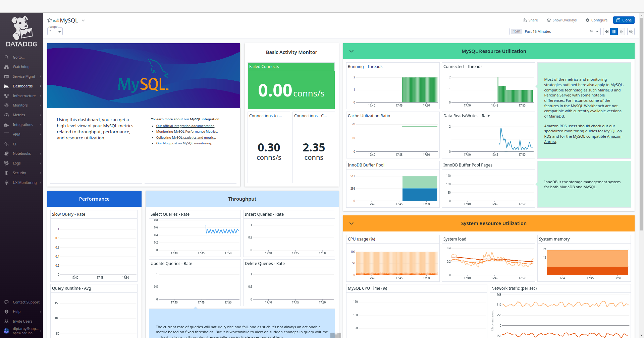Toggle Show Overlays on graphs
This screenshot has height=338, width=644.
click(x=561, y=20)
